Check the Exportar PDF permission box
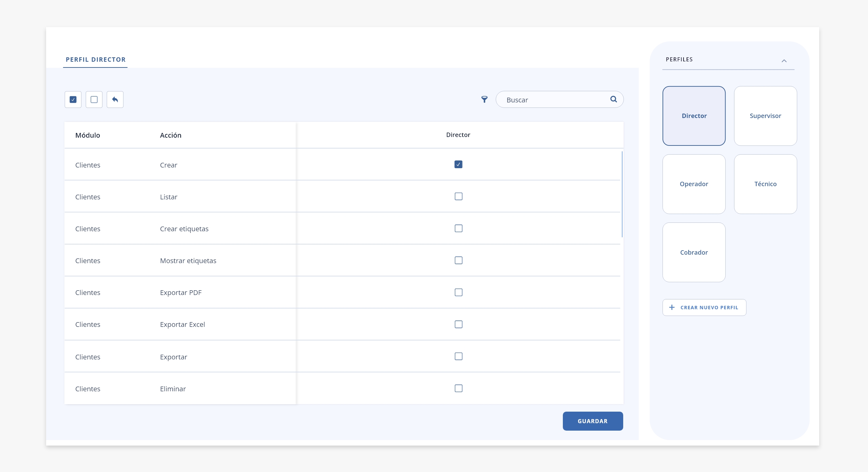This screenshot has height=472, width=868. pos(458,292)
